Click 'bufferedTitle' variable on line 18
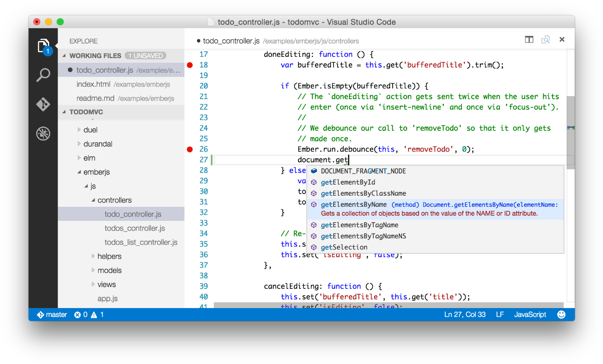 325,65
